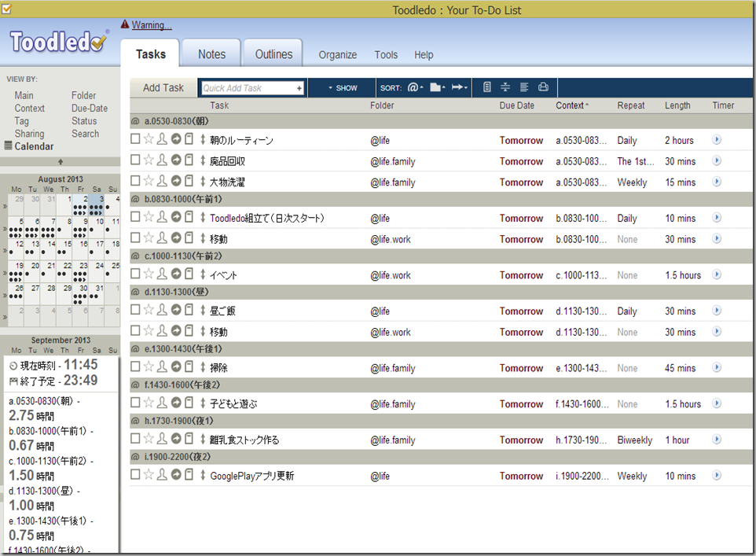This screenshot has height=556, width=756.
Task: Sort by Due Date column header
Action: click(516, 105)
